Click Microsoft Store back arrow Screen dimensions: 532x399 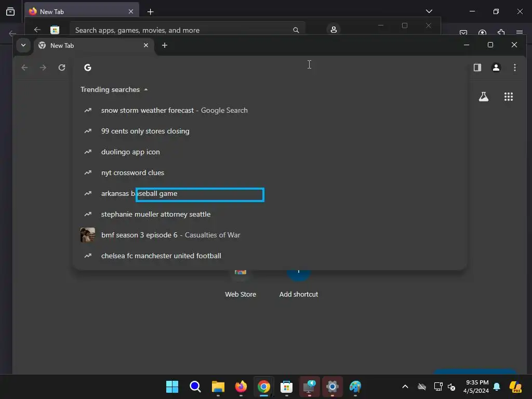click(x=37, y=30)
